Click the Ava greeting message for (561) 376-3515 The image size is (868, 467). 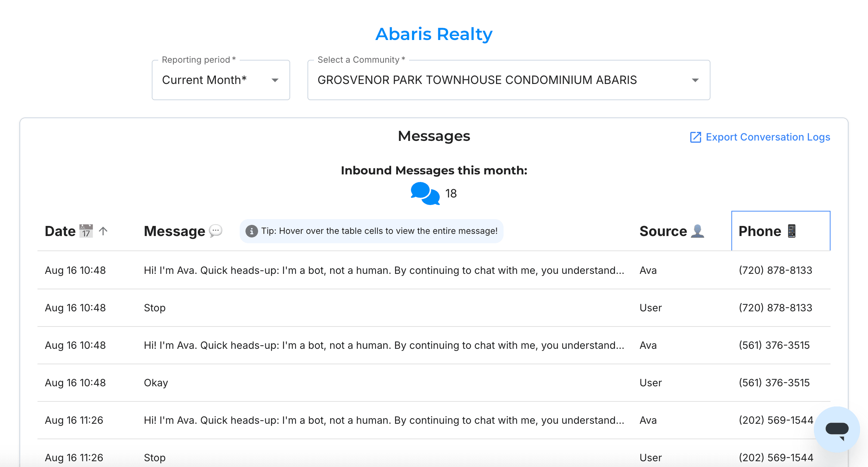click(384, 345)
